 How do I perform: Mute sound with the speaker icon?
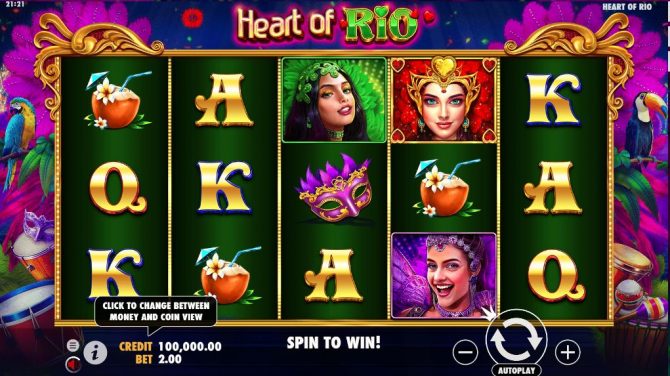tap(73, 364)
